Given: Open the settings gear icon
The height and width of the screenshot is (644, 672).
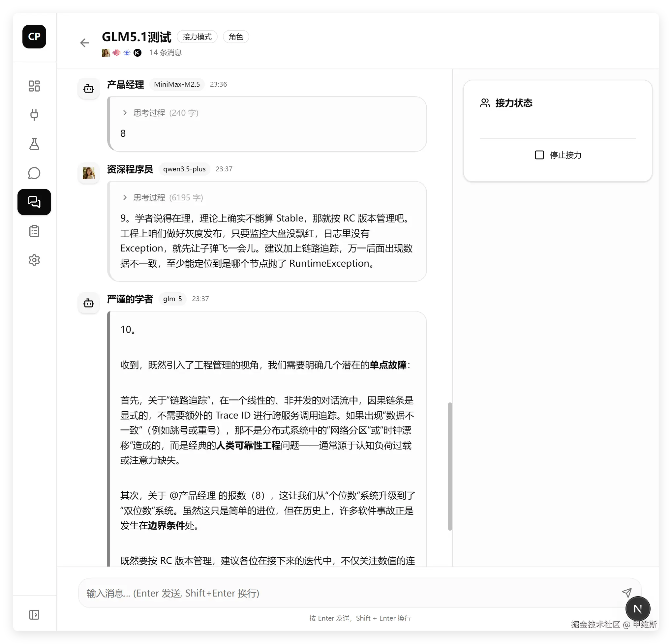Looking at the screenshot, I should (34, 260).
